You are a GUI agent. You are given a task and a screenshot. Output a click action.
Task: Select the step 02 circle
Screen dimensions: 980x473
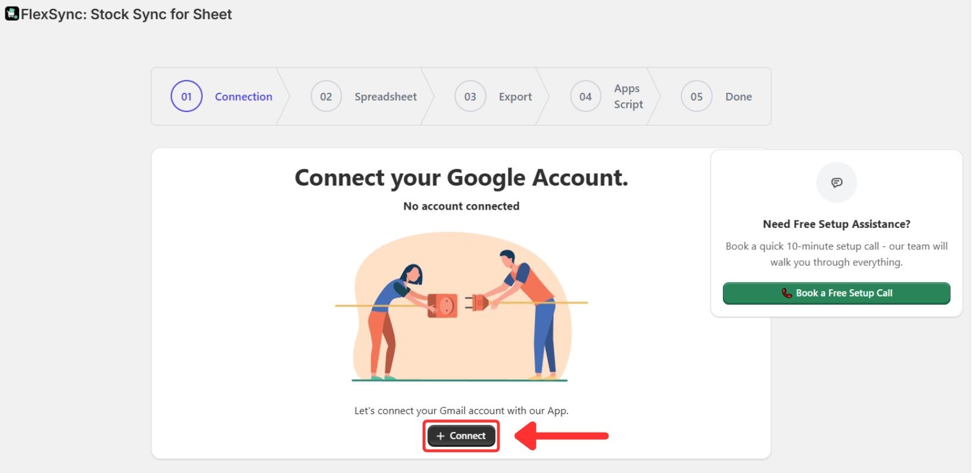326,96
